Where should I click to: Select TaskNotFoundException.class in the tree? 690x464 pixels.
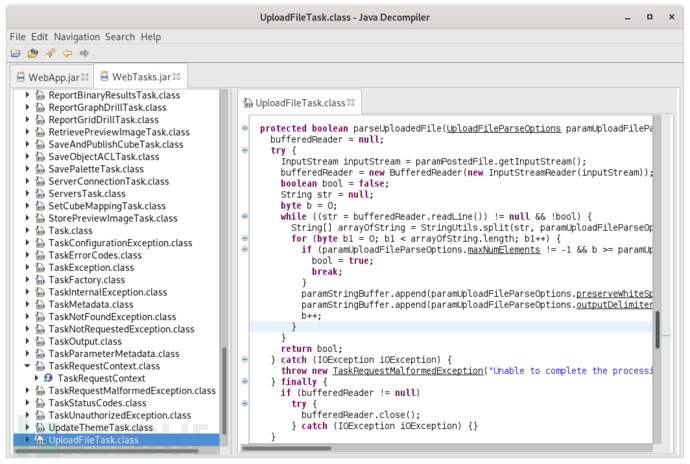click(x=112, y=317)
